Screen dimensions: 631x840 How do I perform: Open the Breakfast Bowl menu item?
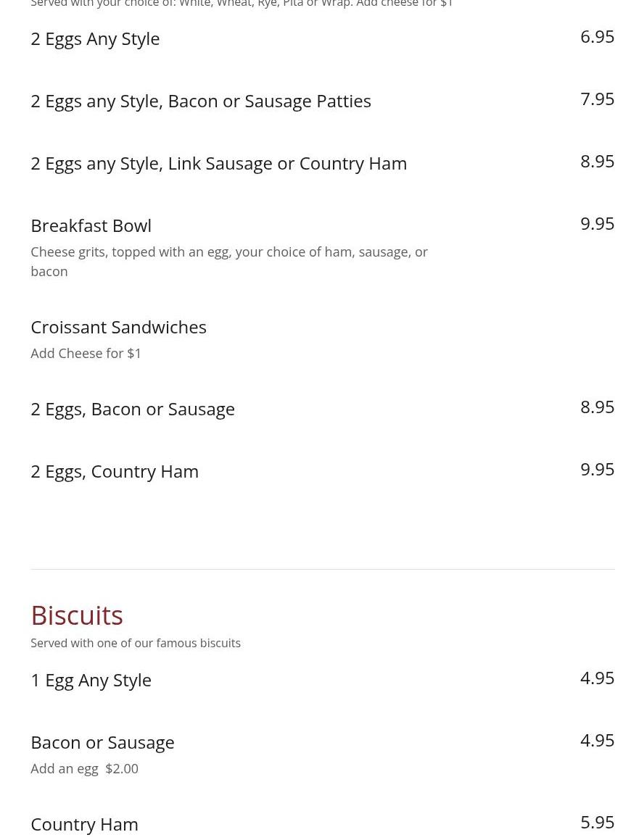(x=91, y=225)
